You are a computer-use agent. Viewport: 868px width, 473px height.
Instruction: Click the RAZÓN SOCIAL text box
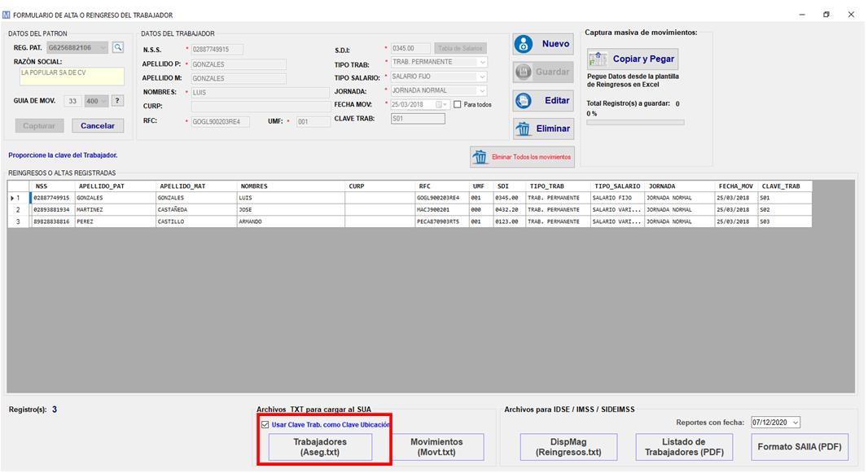point(72,77)
